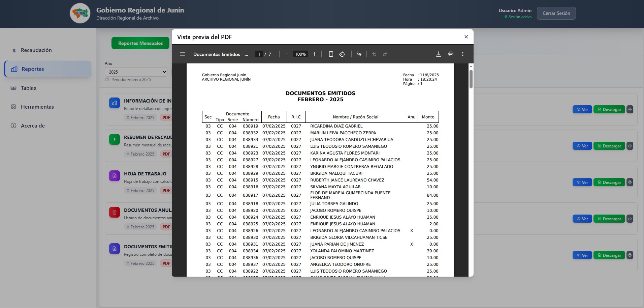Print icon for Información de Ingresos report

[630, 109]
